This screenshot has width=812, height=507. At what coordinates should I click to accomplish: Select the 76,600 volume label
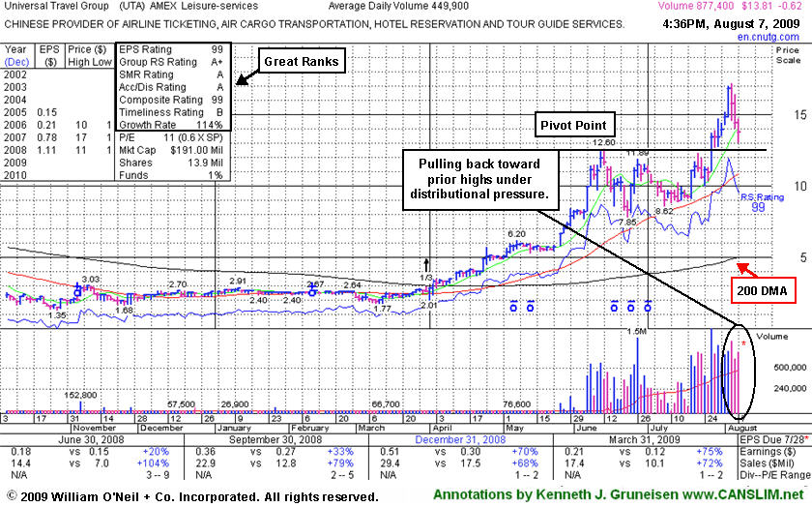point(517,404)
